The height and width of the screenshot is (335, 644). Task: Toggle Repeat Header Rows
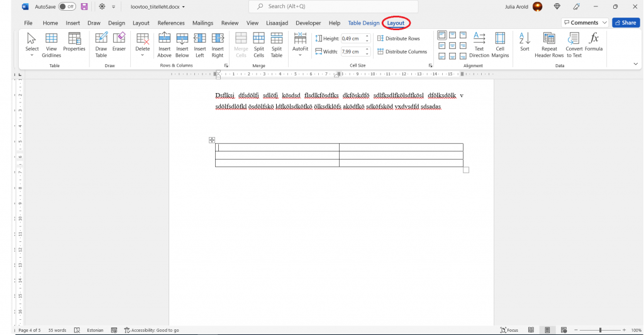point(549,45)
